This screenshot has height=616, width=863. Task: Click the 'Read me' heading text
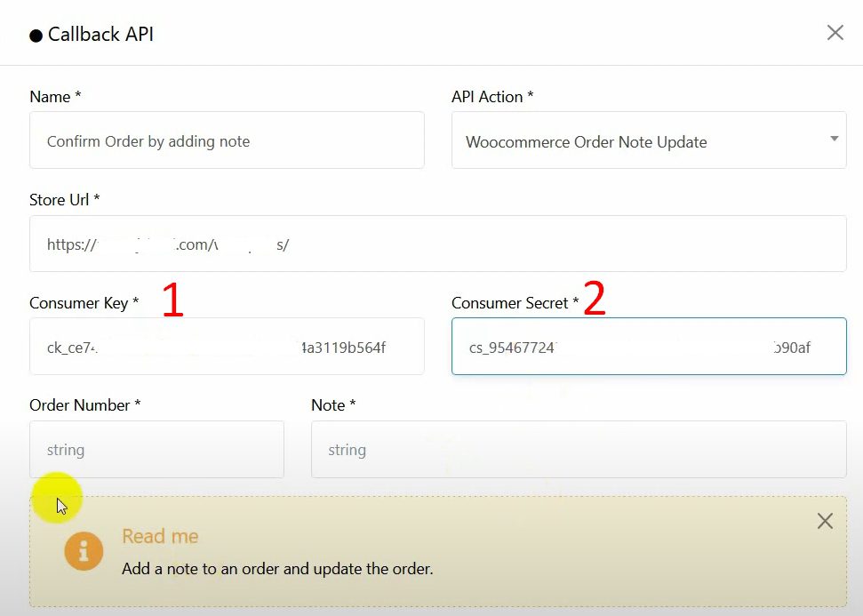(160, 536)
